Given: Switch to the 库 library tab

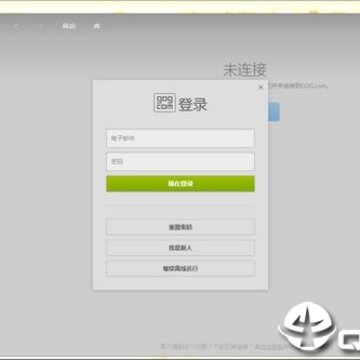Looking at the screenshot, I should click(x=97, y=26).
